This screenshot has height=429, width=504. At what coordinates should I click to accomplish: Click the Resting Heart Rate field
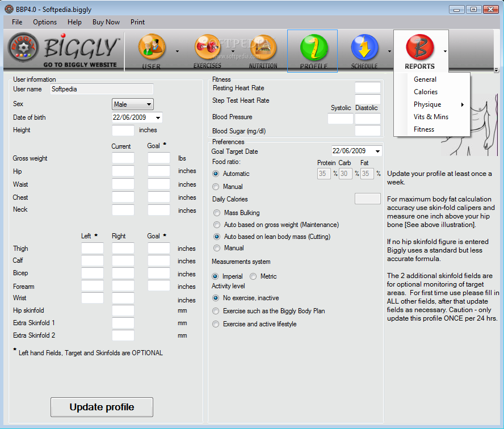pyautogui.click(x=368, y=87)
